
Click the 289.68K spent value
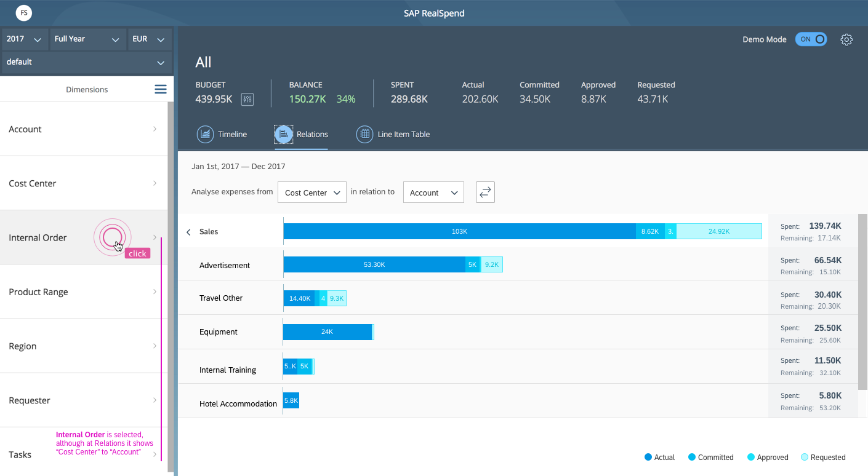[x=409, y=99]
